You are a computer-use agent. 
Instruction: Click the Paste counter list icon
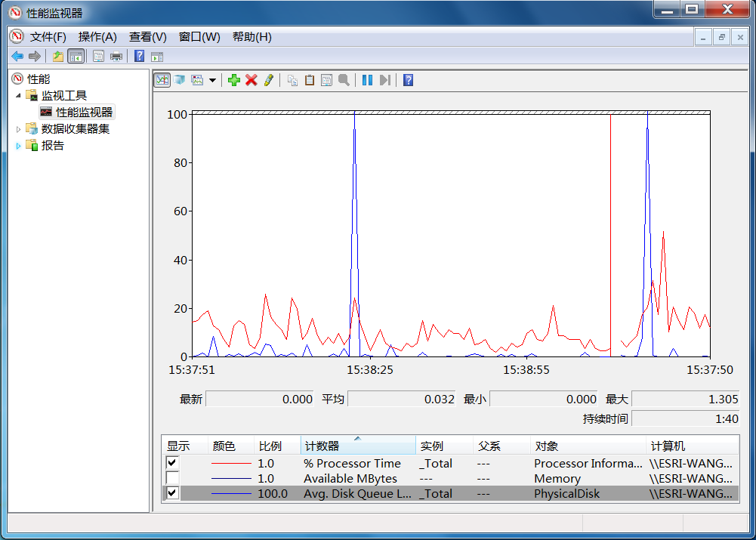(x=310, y=80)
